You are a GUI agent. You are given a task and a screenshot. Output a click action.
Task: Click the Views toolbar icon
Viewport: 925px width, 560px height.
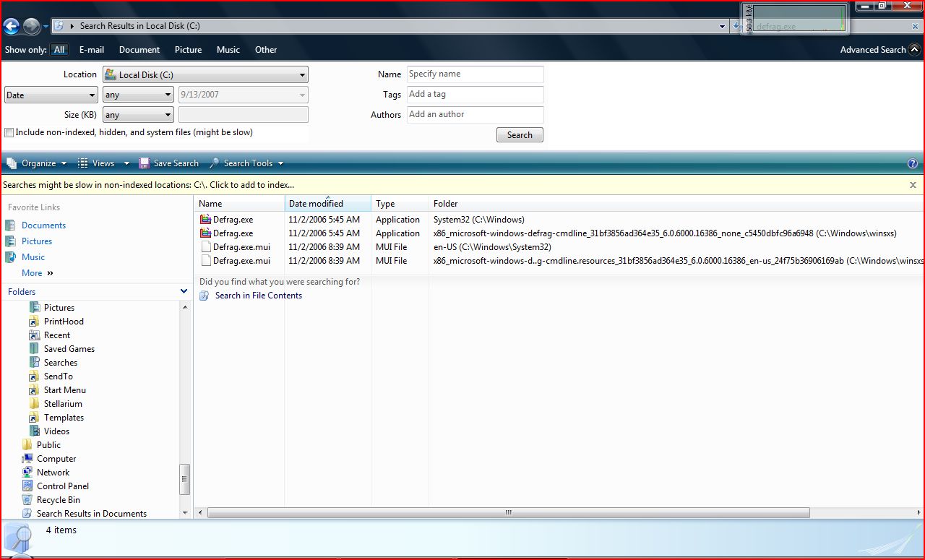[x=83, y=163]
